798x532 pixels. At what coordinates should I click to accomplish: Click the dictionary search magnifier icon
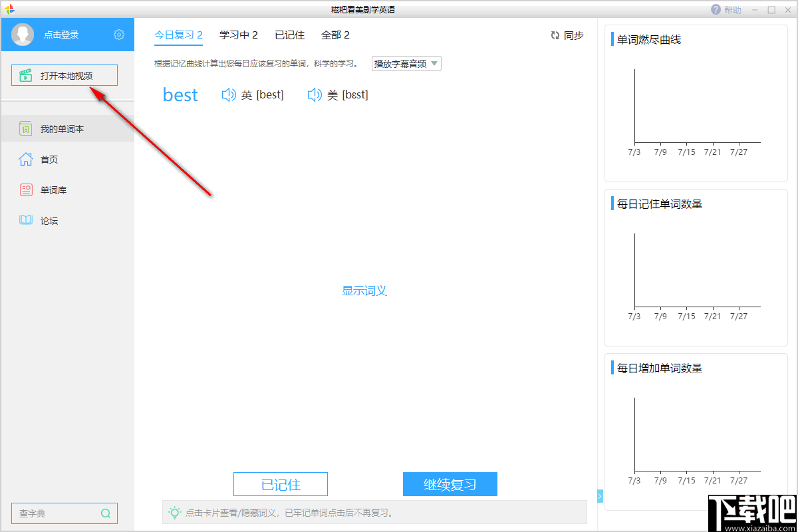105,513
